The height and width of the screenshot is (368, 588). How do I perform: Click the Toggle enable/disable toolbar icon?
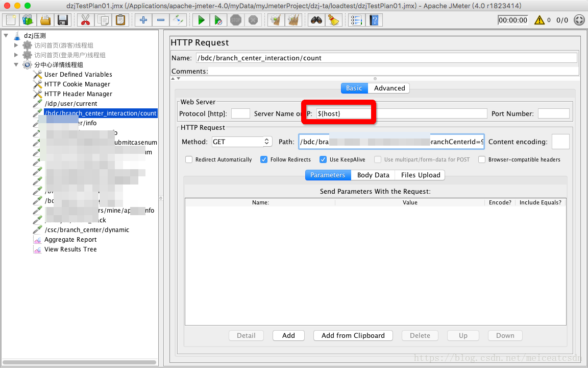pyautogui.click(x=178, y=20)
